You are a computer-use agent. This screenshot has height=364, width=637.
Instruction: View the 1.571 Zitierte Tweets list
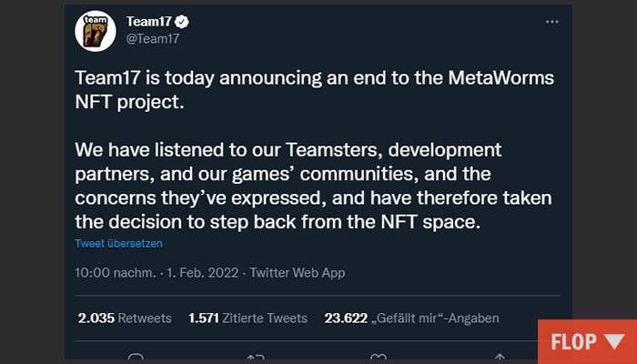click(x=248, y=318)
